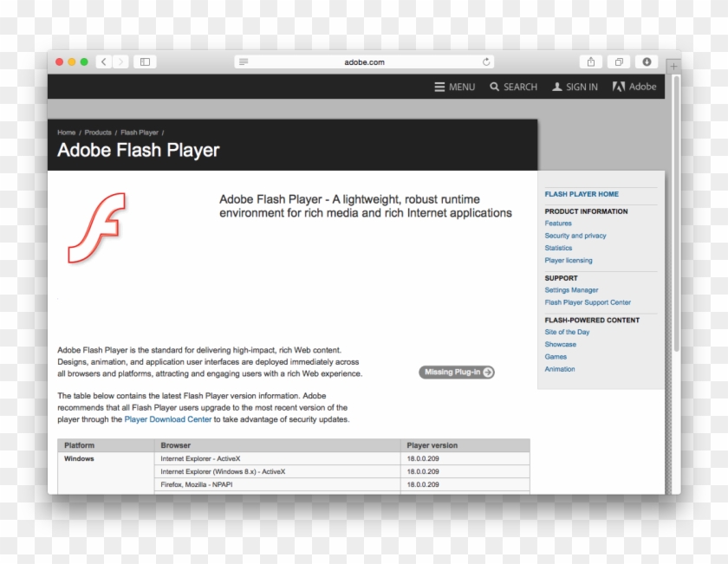The width and height of the screenshot is (728, 564).
Task: Open Settings Manager link
Action: pyautogui.click(x=571, y=290)
